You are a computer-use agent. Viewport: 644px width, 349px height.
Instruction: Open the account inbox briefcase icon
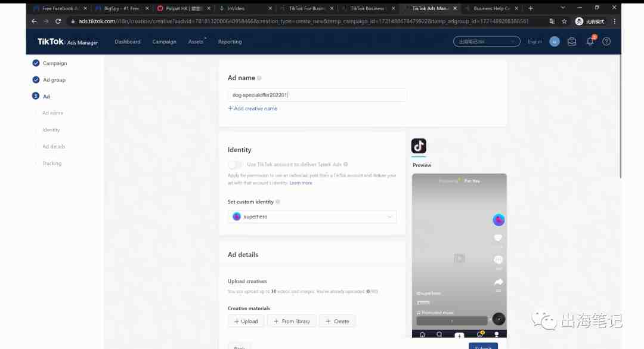click(x=571, y=42)
